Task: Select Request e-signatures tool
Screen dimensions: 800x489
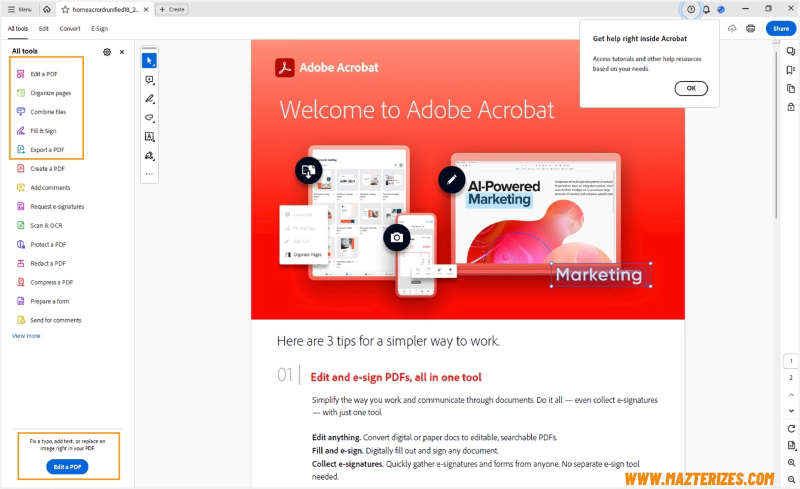Action: pos(57,206)
